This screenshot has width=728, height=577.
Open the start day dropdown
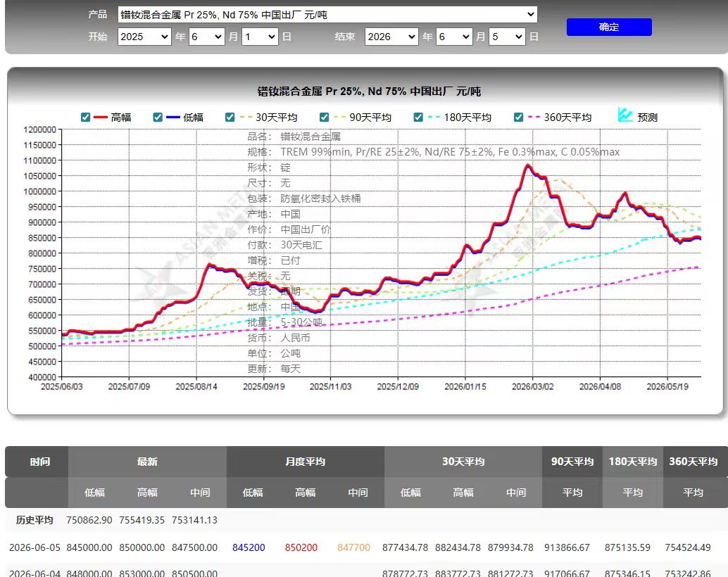coord(260,37)
